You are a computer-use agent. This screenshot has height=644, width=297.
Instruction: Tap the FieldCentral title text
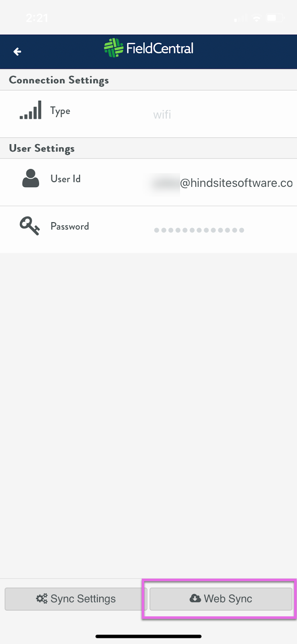coord(160,48)
